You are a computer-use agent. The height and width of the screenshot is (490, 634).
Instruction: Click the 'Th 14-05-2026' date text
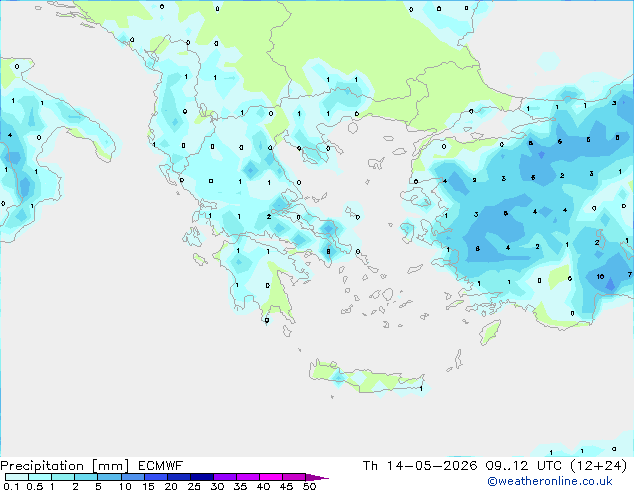420,466
